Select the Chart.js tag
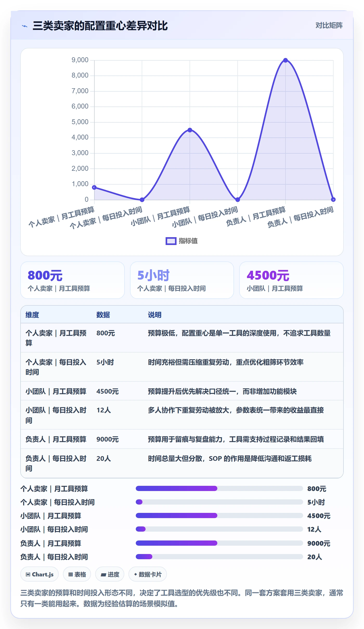364x629 pixels. (x=40, y=574)
